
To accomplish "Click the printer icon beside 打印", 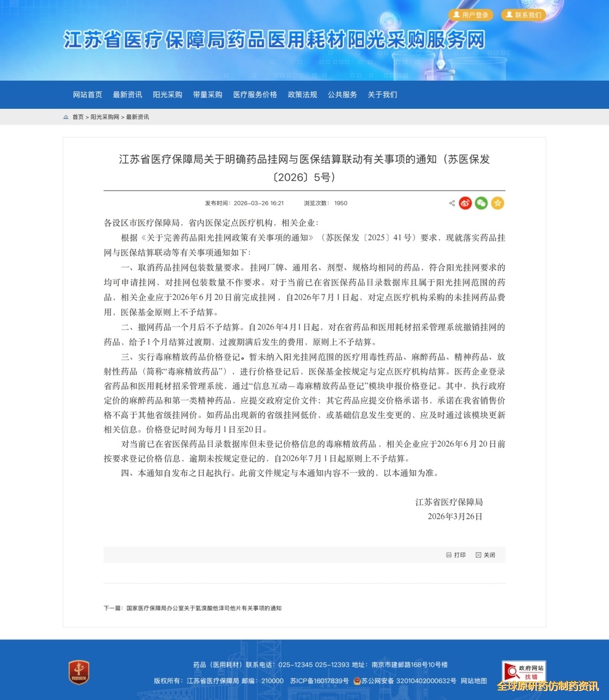I will click(448, 555).
